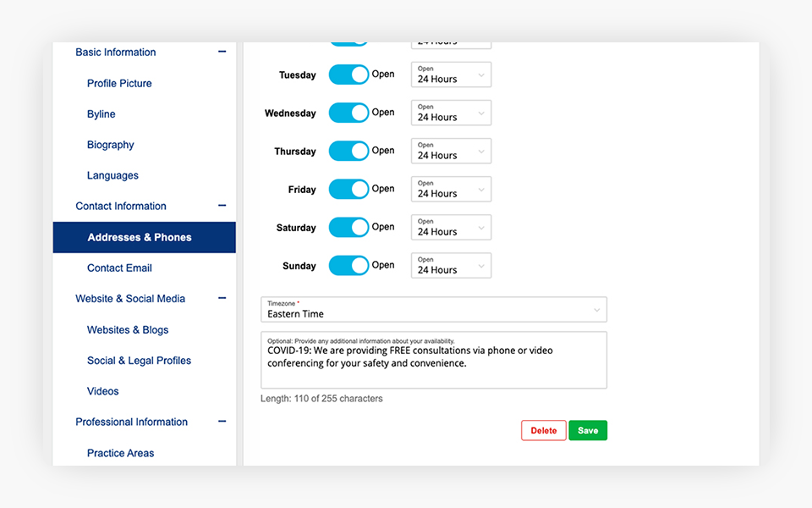Open the Biography sidebar item
The height and width of the screenshot is (508, 812).
coord(111,145)
